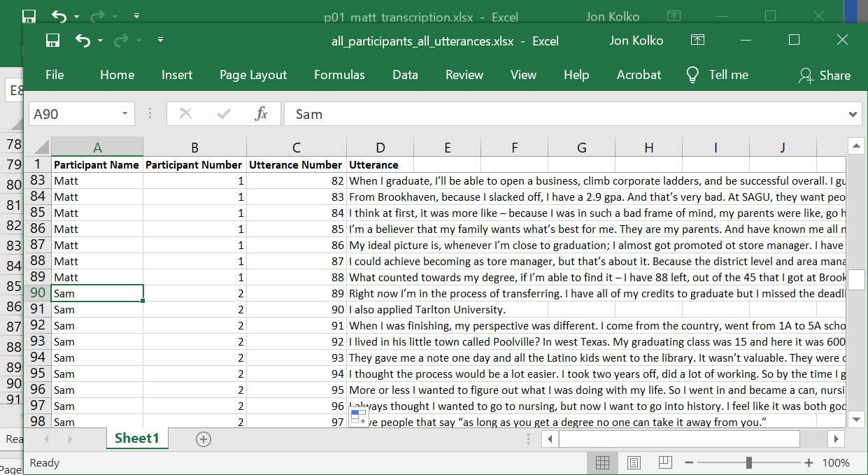Image resolution: width=868 pixels, height=475 pixels.
Task: Undo in the background p01_matt_transcription window
Action: click(x=59, y=15)
